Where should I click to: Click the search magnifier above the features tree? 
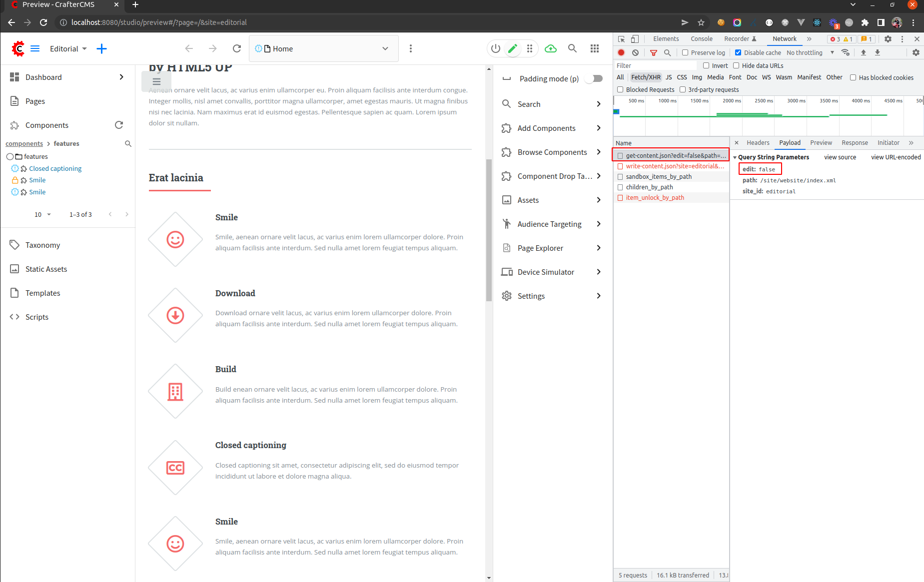(128, 143)
